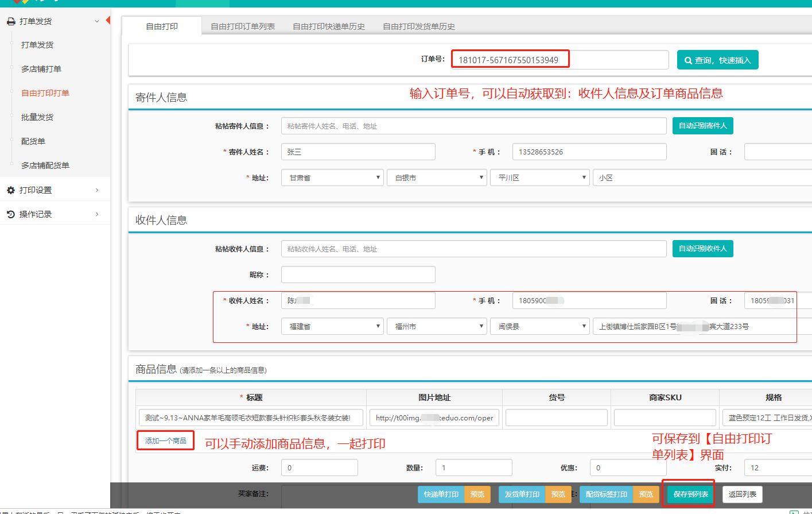Open recipient district dropdown 闽侯县

pyautogui.click(x=540, y=326)
